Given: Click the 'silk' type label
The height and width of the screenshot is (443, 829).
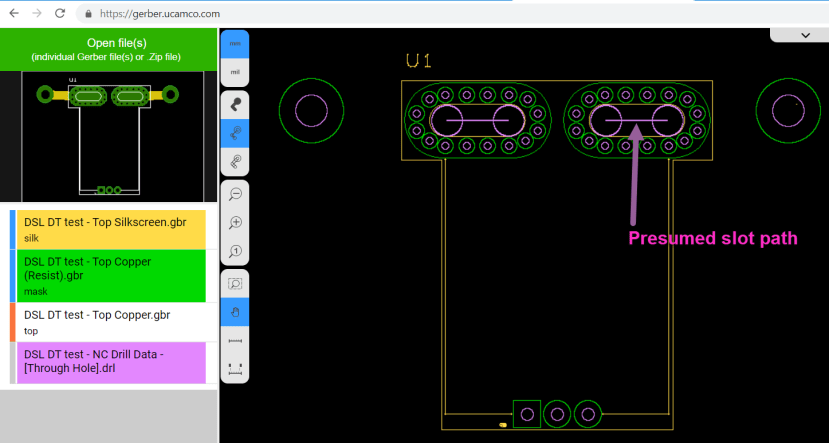Looking at the screenshot, I should 31,238.
